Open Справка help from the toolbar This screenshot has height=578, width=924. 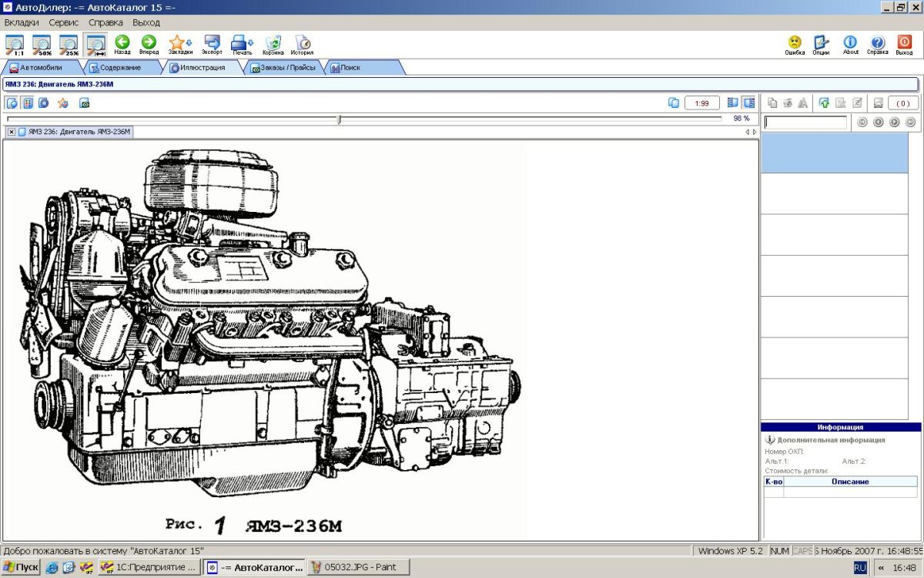pyautogui.click(x=877, y=45)
